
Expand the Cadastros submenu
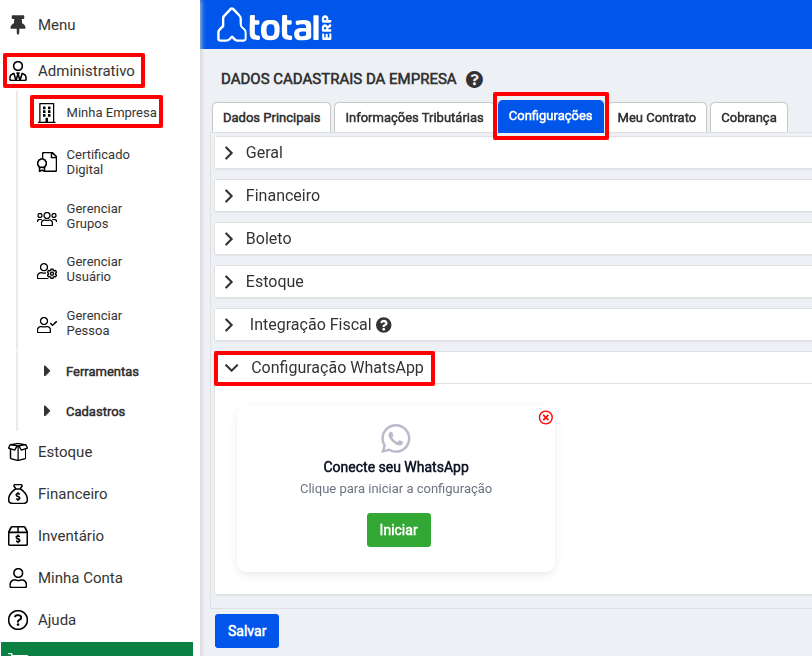[x=95, y=412]
